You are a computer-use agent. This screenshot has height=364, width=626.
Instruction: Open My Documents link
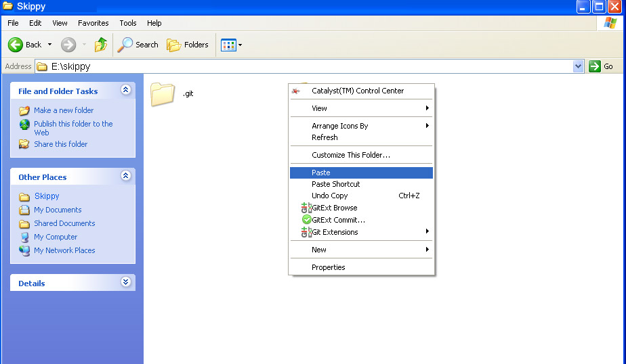[x=58, y=210]
